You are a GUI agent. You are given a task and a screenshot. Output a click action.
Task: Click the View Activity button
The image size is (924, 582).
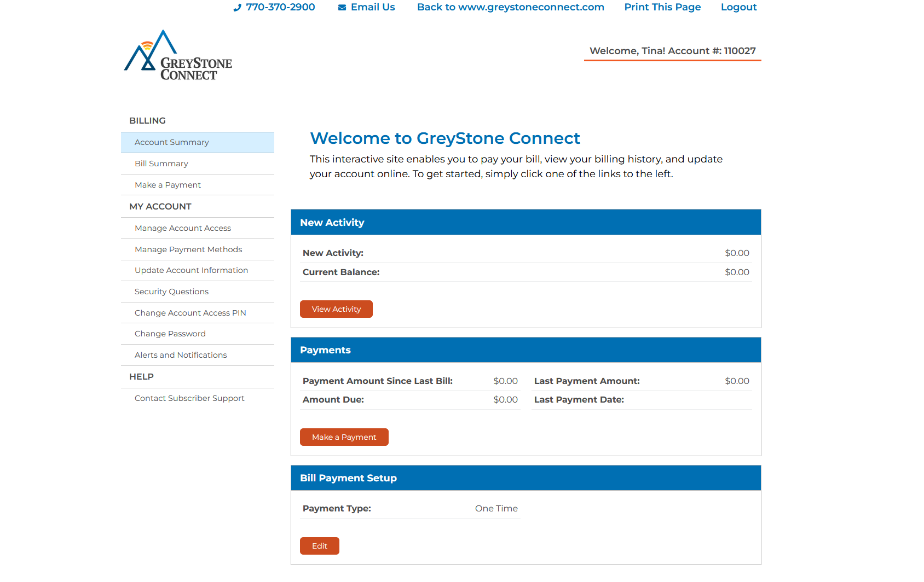pos(336,309)
